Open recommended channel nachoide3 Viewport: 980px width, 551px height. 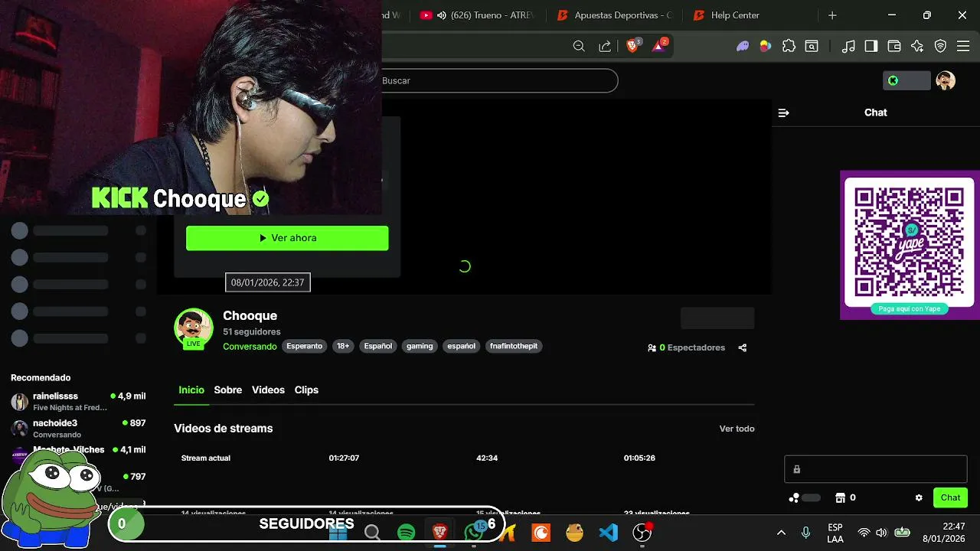(x=78, y=428)
